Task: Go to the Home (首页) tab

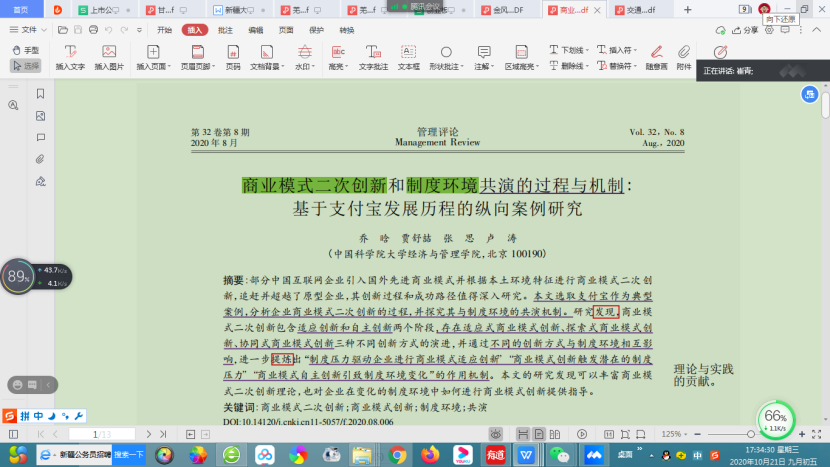Action: point(21,10)
